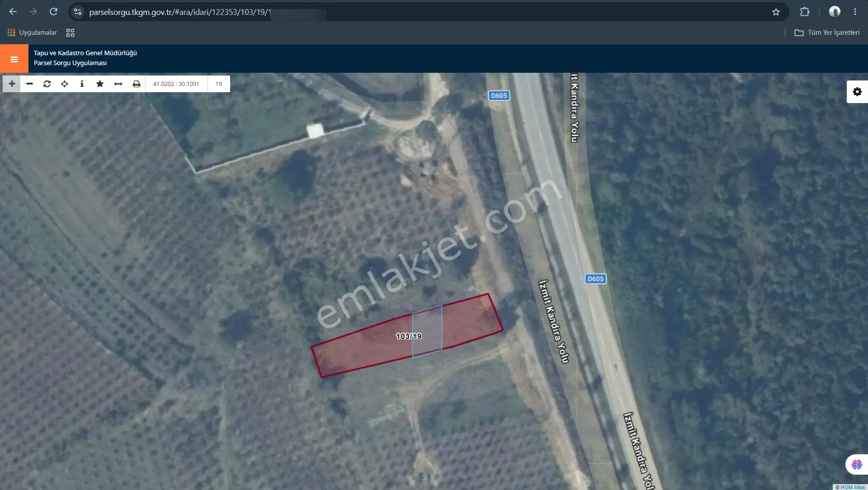Open Chrome three-dot menu
The width and height of the screenshot is (868, 490).
pyautogui.click(x=855, y=12)
